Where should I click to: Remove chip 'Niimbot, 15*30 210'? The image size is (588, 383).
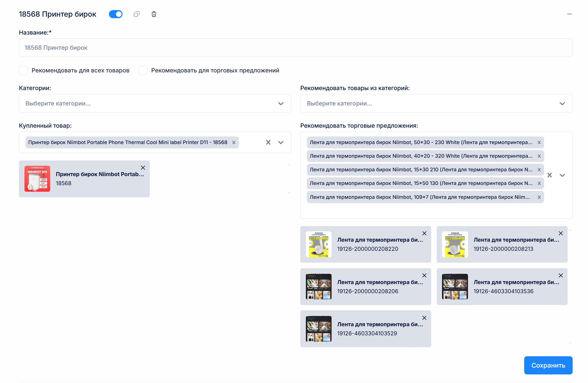tap(539, 170)
